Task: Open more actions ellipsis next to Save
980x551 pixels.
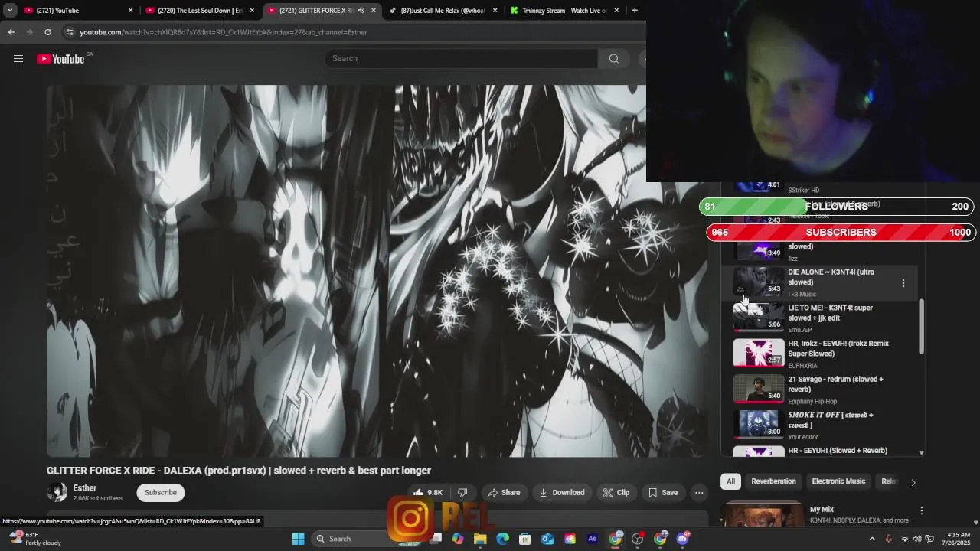Action: tap(699, 492)
